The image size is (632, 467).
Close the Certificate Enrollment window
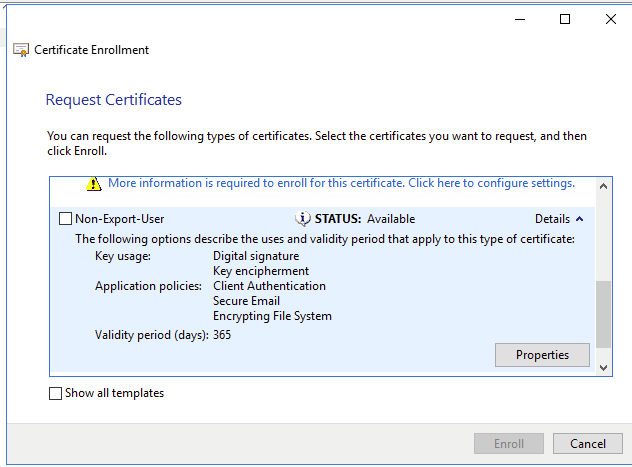[611, 19]
